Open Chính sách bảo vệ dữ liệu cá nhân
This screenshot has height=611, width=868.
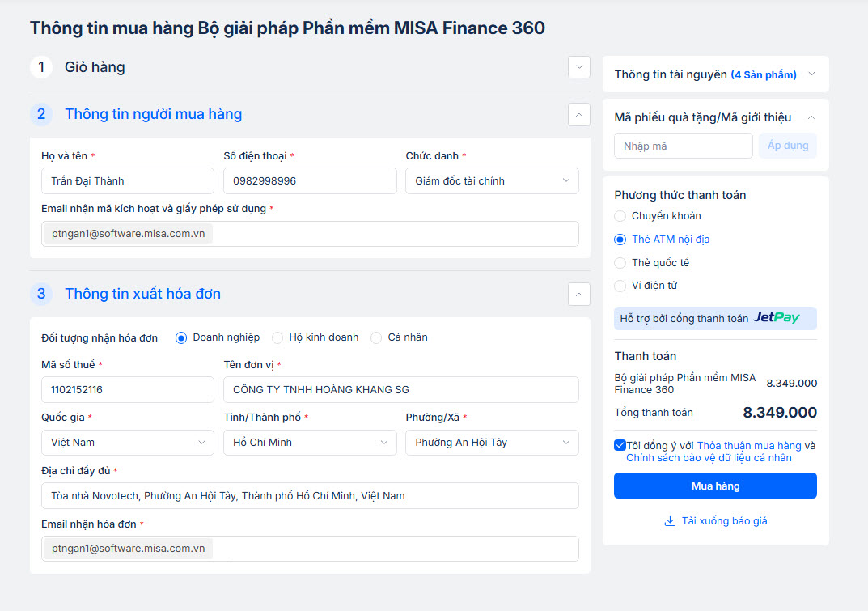click(x=709, y=458)
